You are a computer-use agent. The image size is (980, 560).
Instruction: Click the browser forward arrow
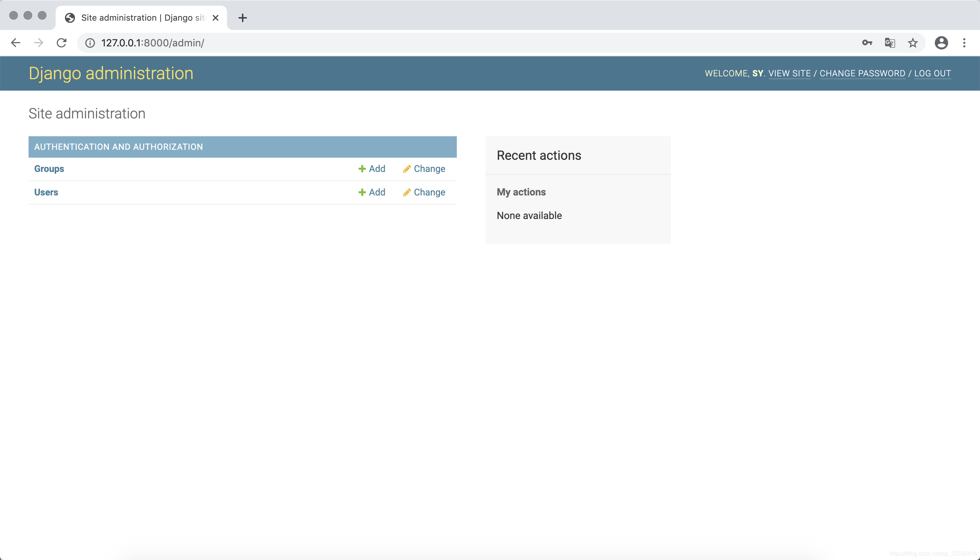(39, 43)
